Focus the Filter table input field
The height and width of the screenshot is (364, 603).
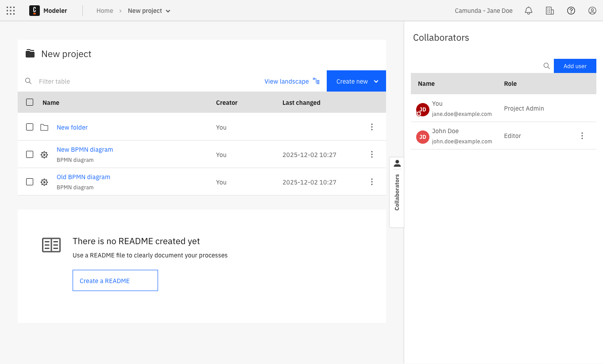click(146, 81)
